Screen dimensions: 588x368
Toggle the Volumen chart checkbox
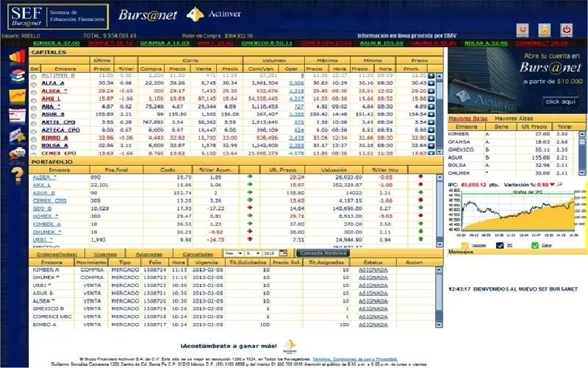click(x=465, y=245)
